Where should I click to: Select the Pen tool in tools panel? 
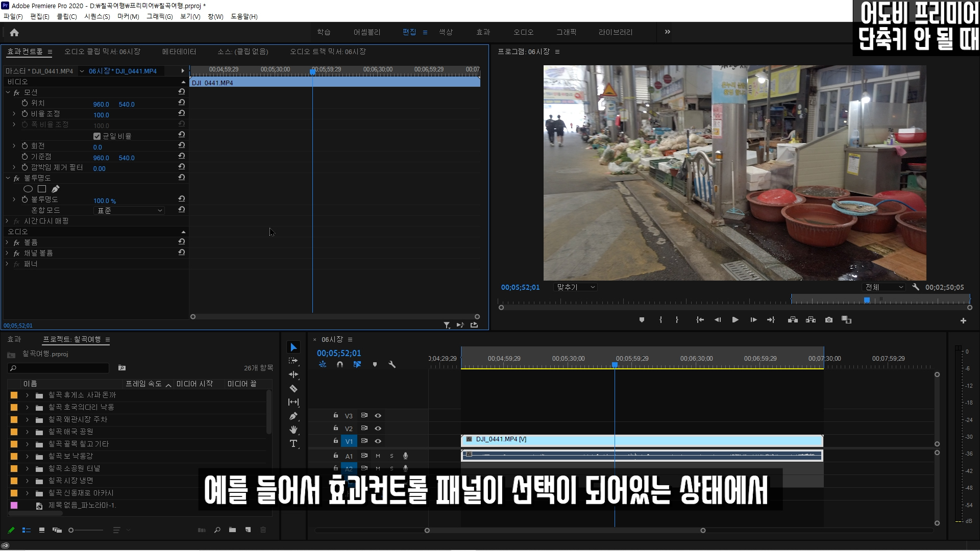click(293, 416)
